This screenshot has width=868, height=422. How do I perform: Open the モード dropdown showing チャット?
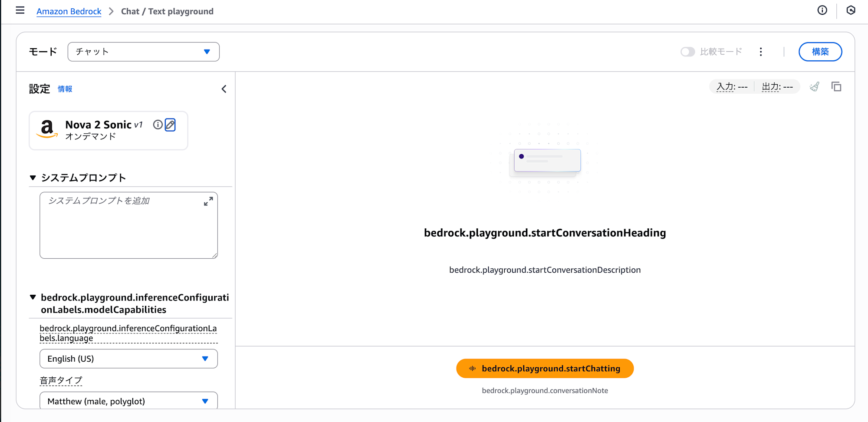144,52
